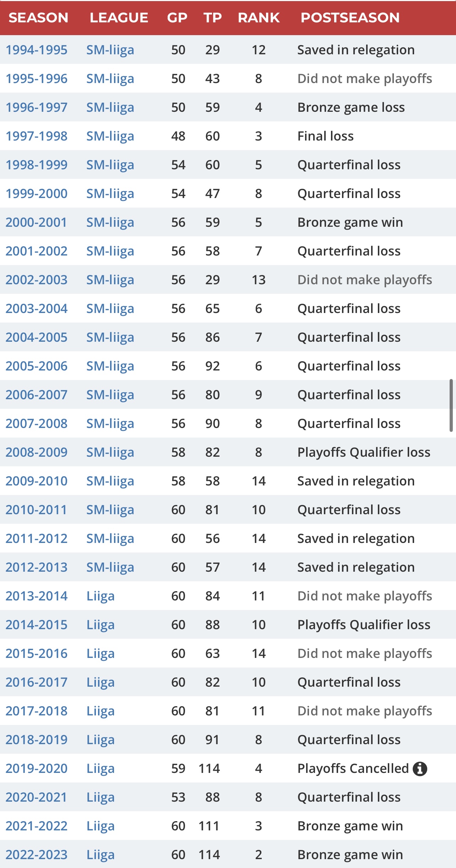Select the 2002-2003 season link
Screen dimensions: 456x868
click(36, 280)
